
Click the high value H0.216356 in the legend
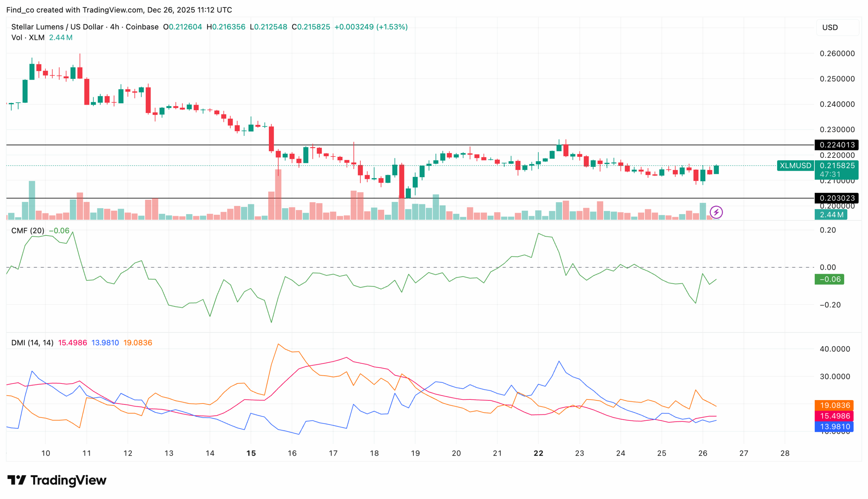coord(226,27)
